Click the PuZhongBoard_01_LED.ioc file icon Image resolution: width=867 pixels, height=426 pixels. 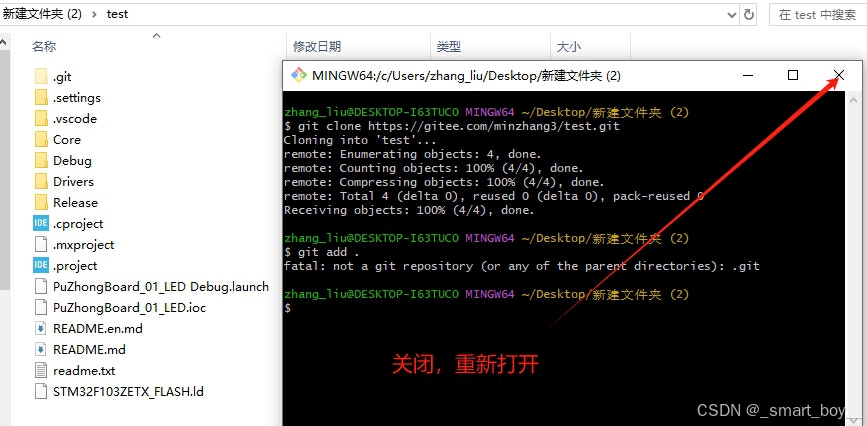41,308
